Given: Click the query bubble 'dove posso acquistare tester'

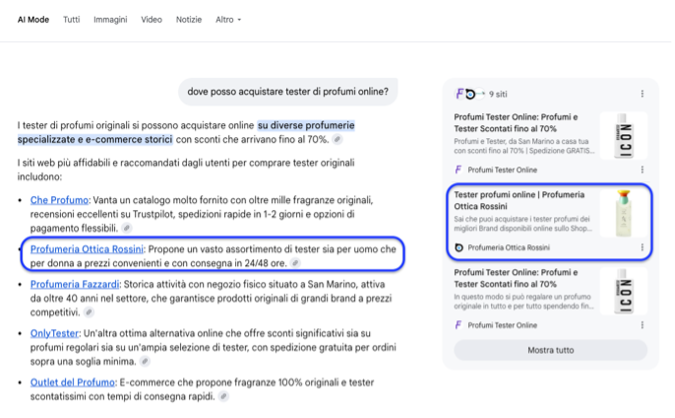Looking at the screenshot, I should [288, 92].
